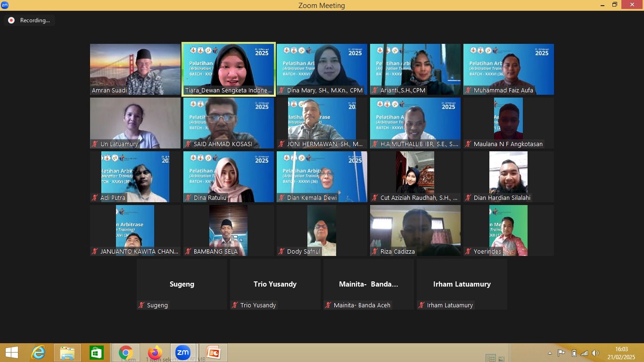This screenshot has height=362, width=644.
Task: Launch the Windows Store from taskbar
Action: point(96,353)
